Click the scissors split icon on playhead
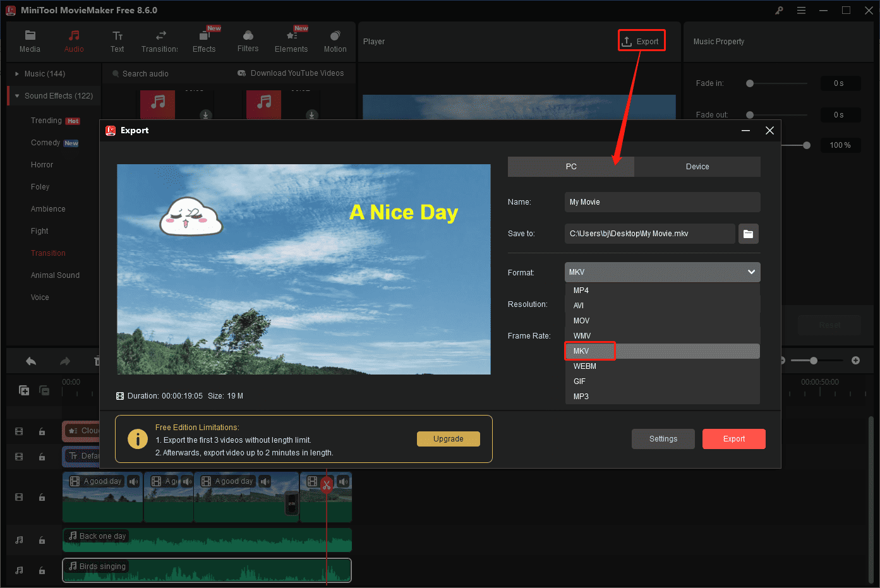 point(327,485)
